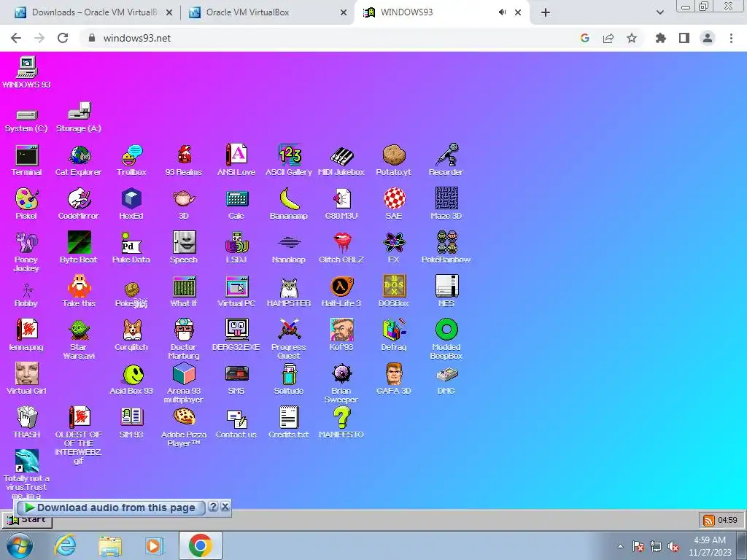Open the Virtual PC icon

pyautogui.click(x=236, y=292)
